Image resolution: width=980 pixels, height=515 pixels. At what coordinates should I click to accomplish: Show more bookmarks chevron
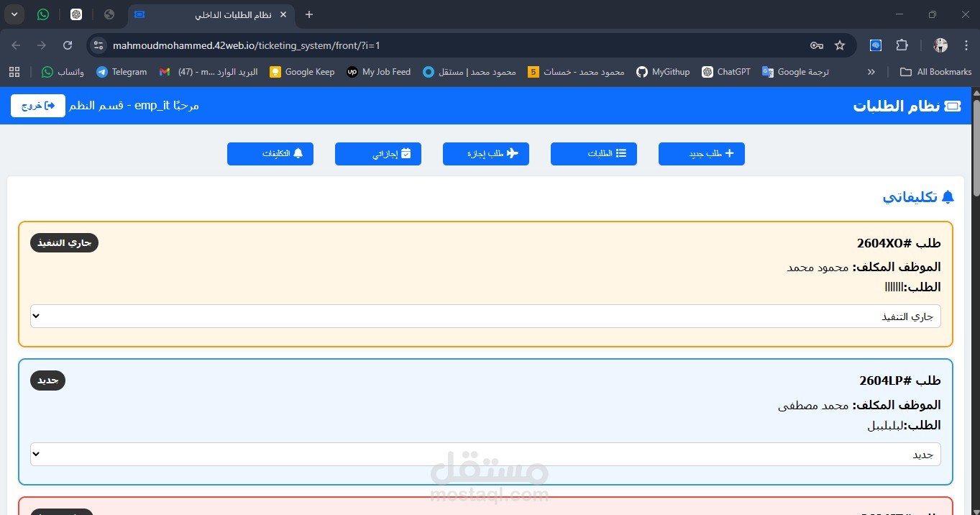[x=871, y=72]
